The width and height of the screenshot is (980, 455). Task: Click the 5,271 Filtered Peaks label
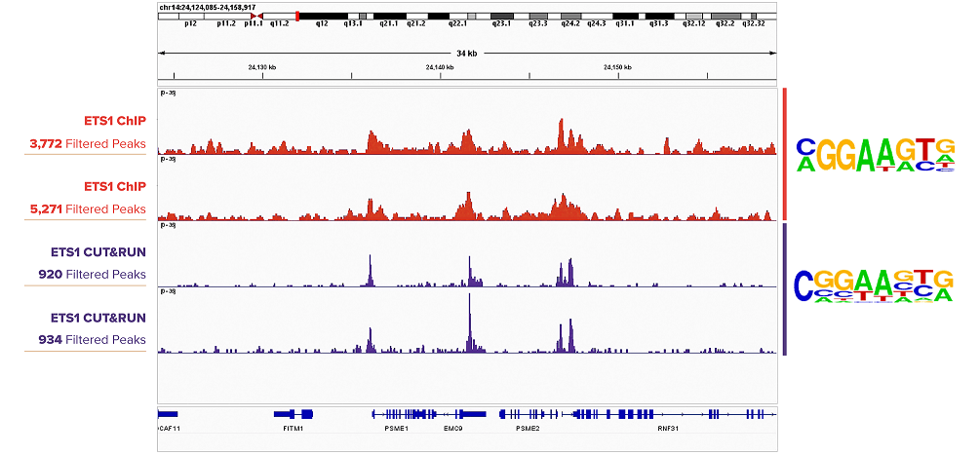pyautogui.click(x=88, y=209)
